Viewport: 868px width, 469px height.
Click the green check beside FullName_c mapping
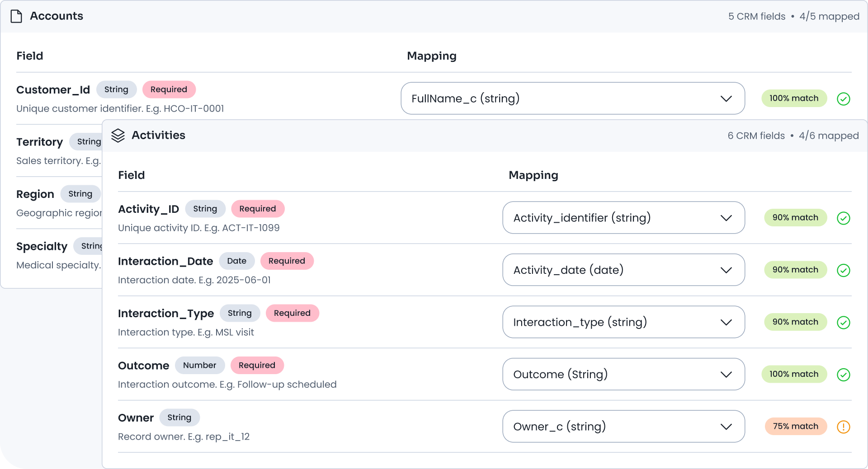(844, 98)
